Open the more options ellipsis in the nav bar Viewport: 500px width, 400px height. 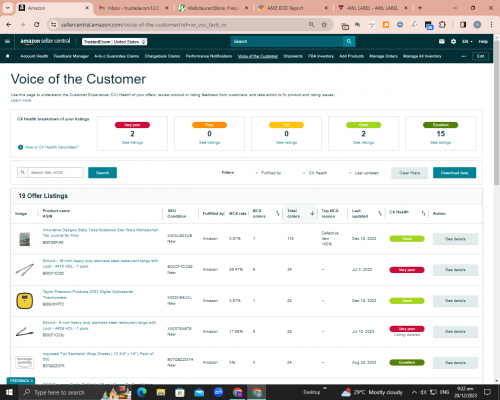point(464,56)
